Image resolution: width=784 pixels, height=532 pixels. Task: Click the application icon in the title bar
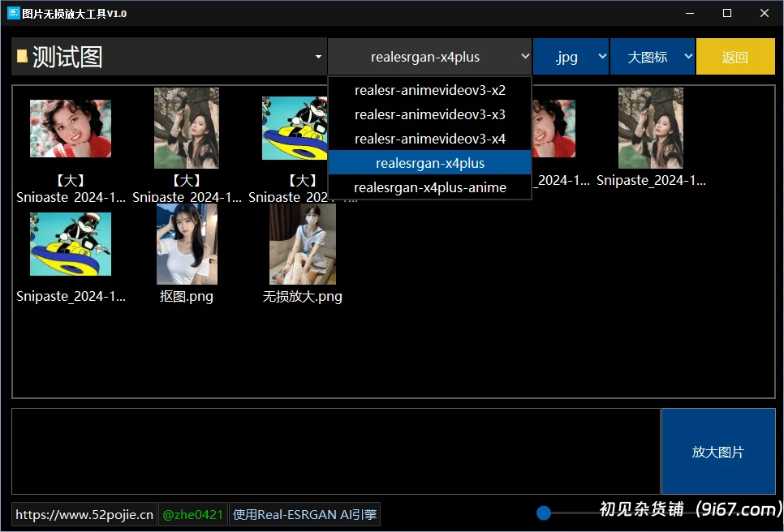click(x=13, y=13)
